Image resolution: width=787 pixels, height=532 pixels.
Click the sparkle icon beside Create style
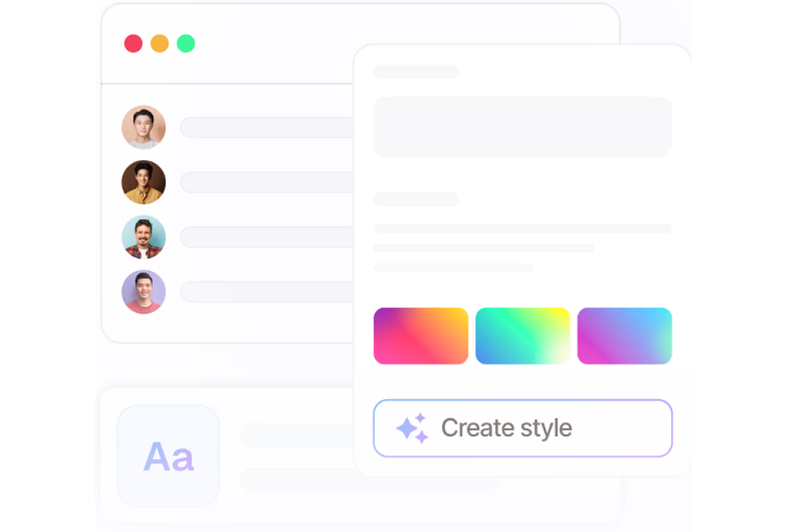click(x=413, y=428)
